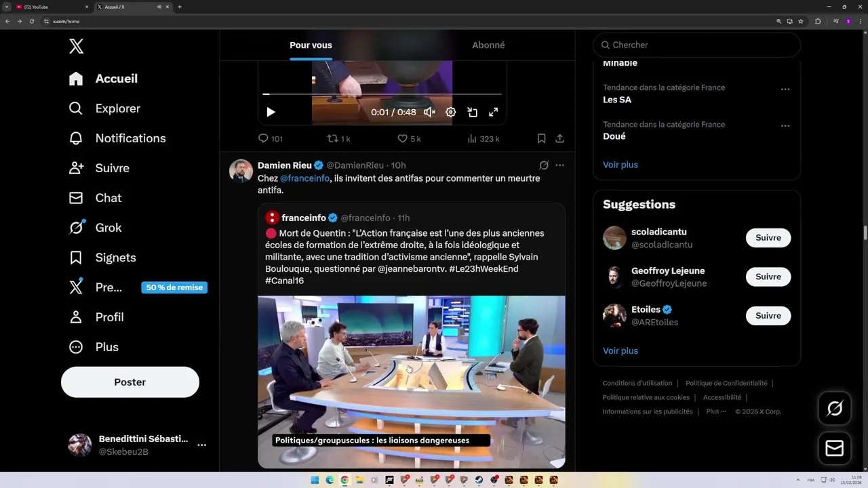Open the floating messages envelope button
This screenshot has width=868, height=488.
(x=835, y=449)
